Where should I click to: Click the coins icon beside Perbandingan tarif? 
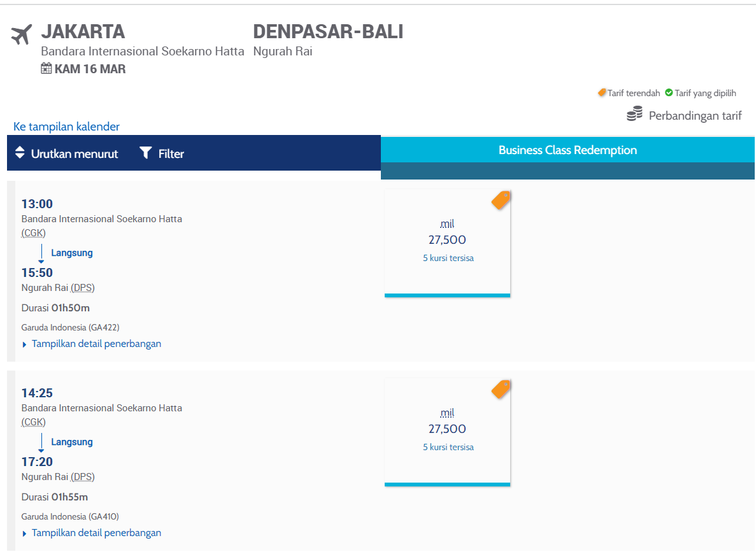(634, 113)
